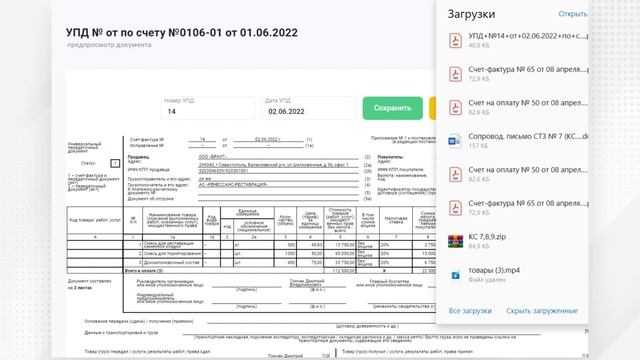Click the Word icon of Сопровод. письмо

455,141
